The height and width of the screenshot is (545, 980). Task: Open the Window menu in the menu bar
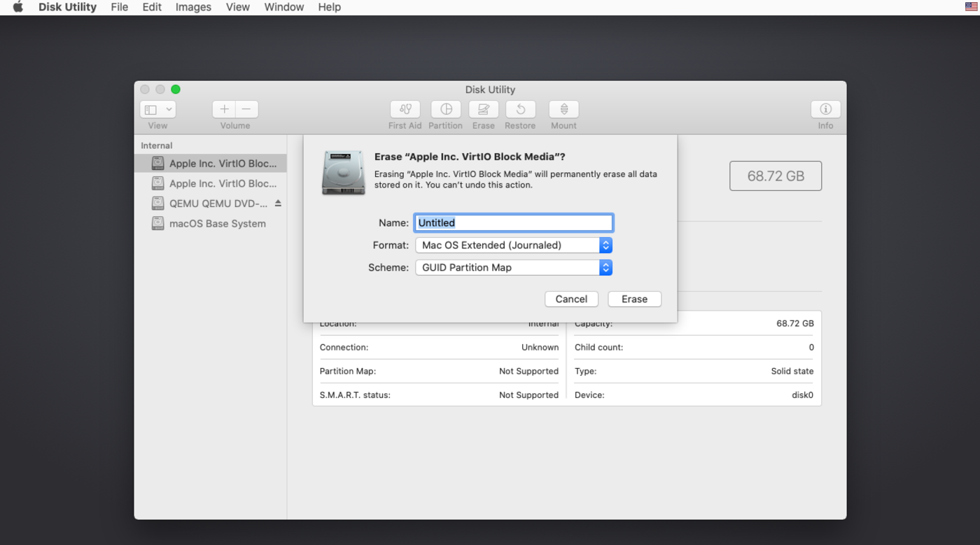coord(283,7)
